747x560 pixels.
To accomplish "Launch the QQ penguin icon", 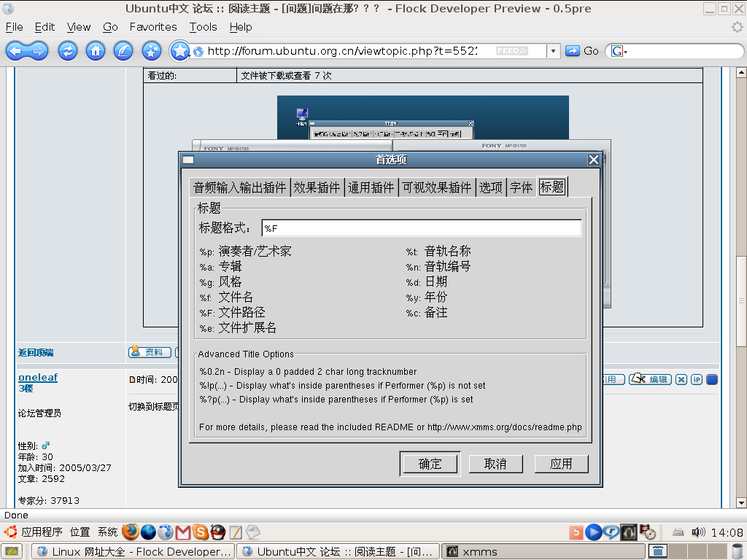I will tap(217, 532).
